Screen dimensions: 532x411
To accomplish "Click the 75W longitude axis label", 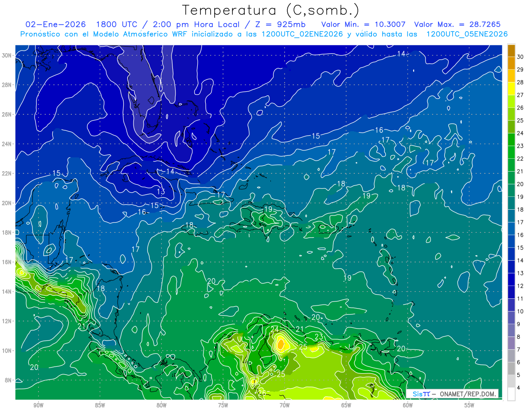I will point(223,405).
